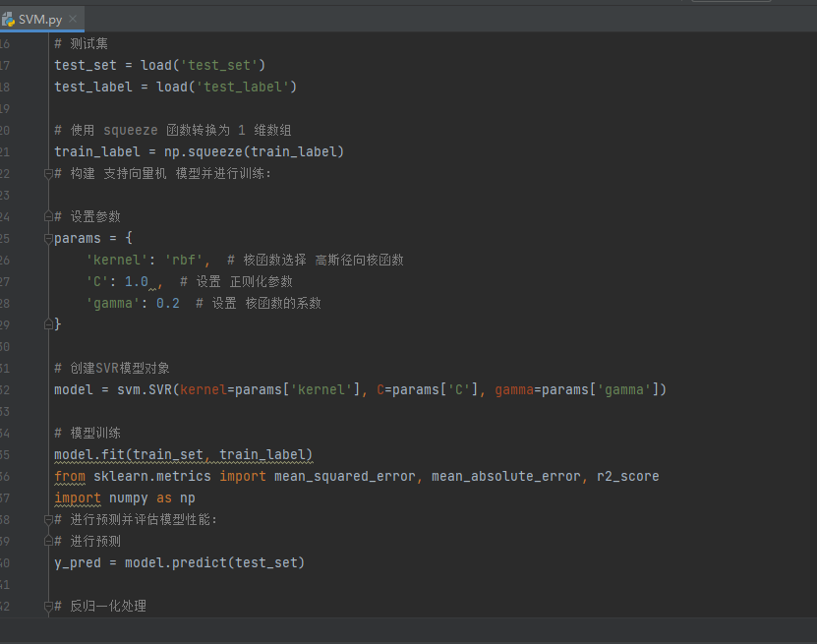Toggle fold marker beside '# 设置参数' comment
Image resolution: width=817 pixels, height=644 pixels.
pos(46,216)
